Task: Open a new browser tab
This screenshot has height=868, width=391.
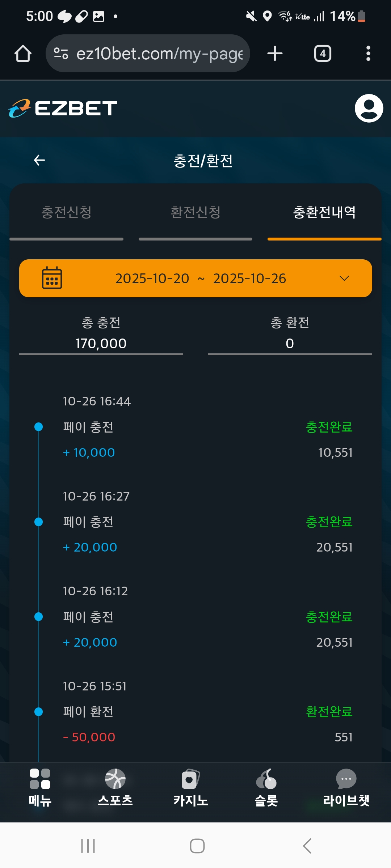Action: click(275, 54)
